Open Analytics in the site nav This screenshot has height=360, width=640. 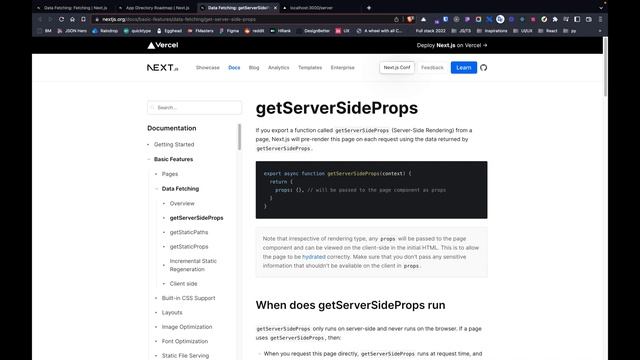pyautogui.click(x=278, y=68)
